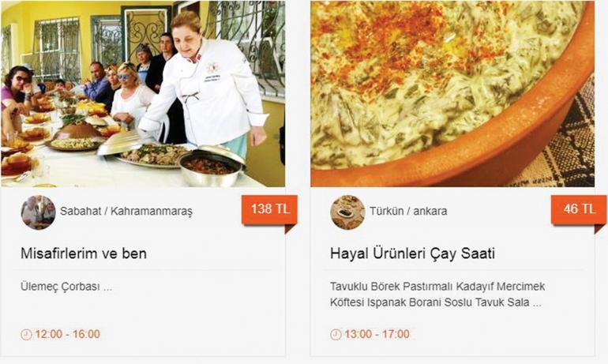Open the Misafirlerim ve ben event title
608x364 pixels.
point(84,253)
